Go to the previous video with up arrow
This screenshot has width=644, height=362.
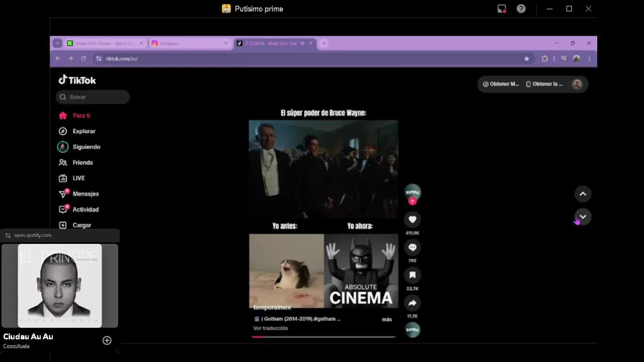coord(583,194)
